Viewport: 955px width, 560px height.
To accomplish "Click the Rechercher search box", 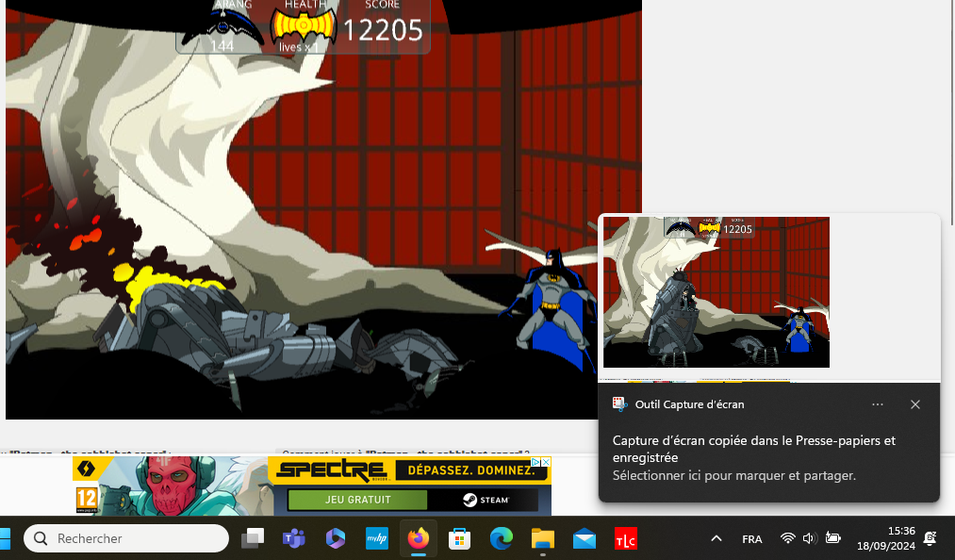I will (x=126, y=538).
